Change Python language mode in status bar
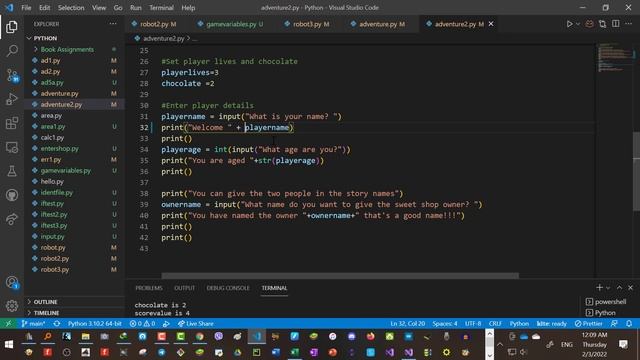Viewport: 640px width, 360px height. pyautogui.click(x=519, y=324)
